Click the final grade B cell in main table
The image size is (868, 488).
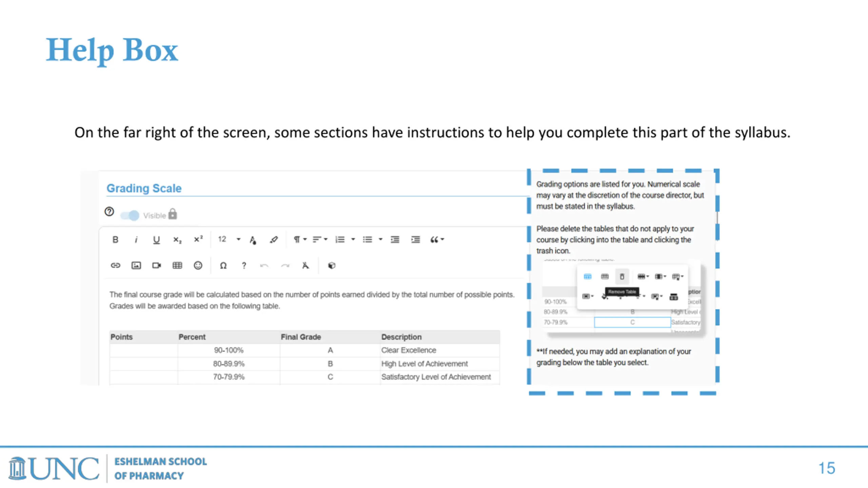pyautogui.click(x=330, y=364)
